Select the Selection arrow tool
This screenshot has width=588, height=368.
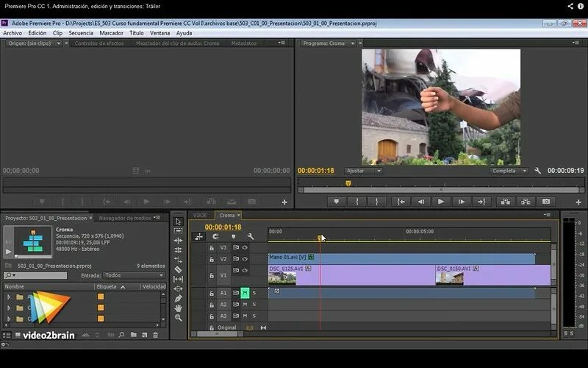point(178,222)
